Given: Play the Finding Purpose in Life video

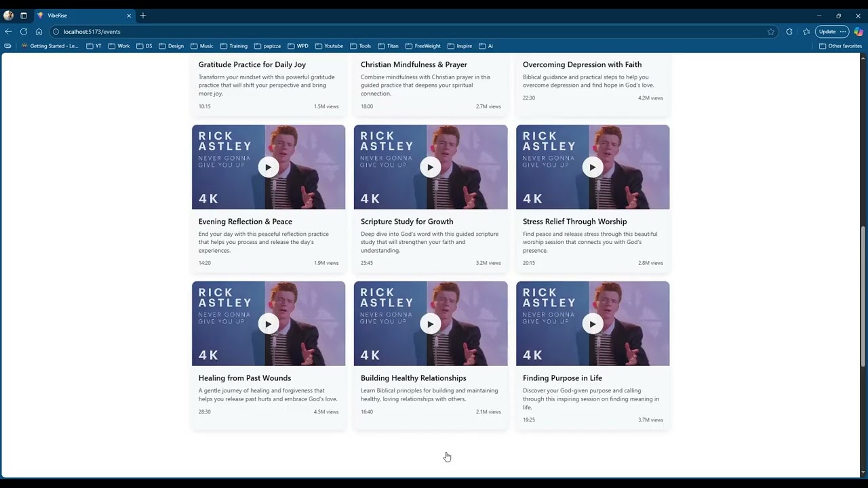Looking at the screenshot, I should [x=593, y=324].
